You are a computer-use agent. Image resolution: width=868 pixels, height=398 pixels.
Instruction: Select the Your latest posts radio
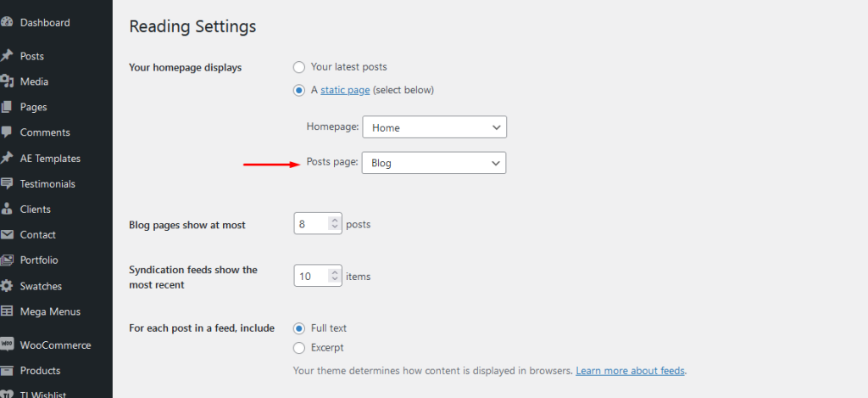[299, 67]
